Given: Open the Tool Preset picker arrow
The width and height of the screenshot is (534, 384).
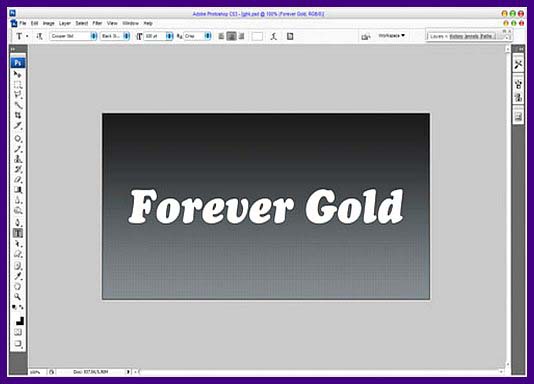Looking at the screenshot, I should [x=27, y=36].
